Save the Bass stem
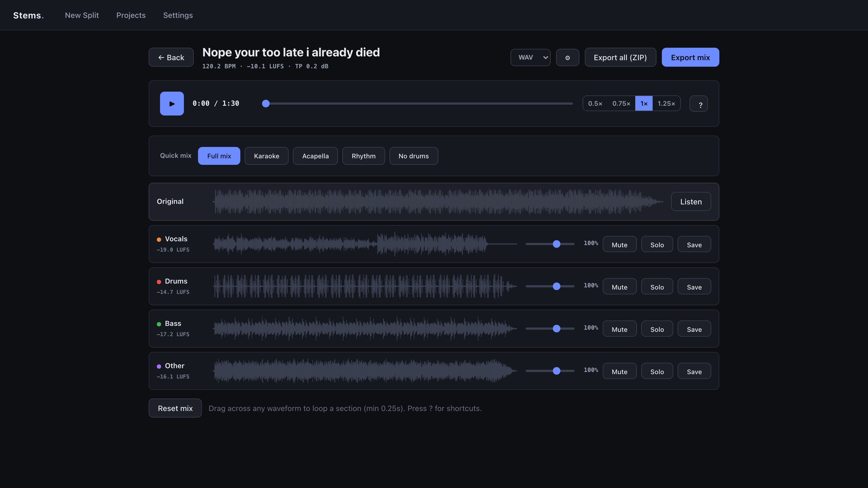Image resolution: width=868 pixels, height=488 pixels. [694, 329]
